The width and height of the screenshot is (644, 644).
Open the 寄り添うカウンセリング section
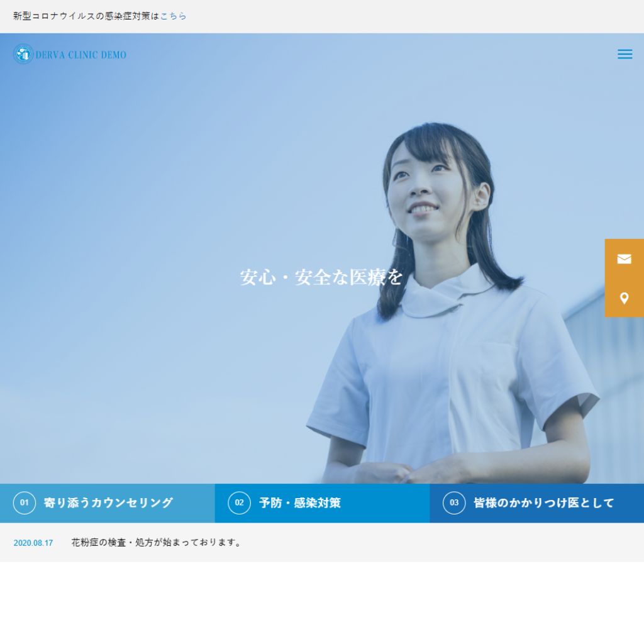point(107,503)
